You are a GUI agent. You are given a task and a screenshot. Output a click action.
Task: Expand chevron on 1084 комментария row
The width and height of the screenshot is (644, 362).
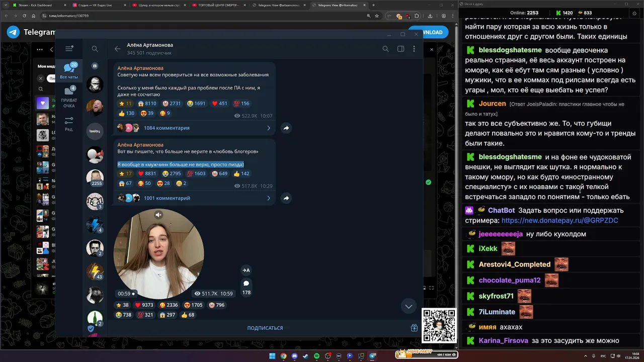coord(268,128)
